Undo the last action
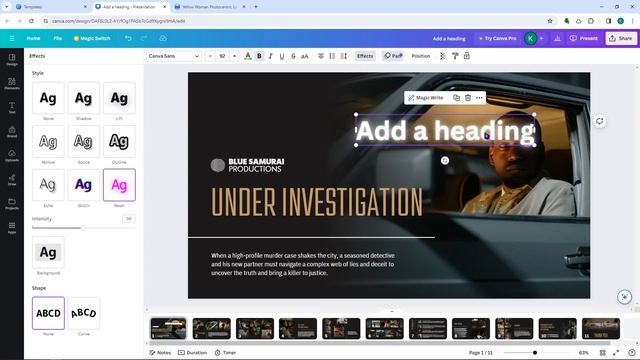640x360 pixels. coord(128,38)
